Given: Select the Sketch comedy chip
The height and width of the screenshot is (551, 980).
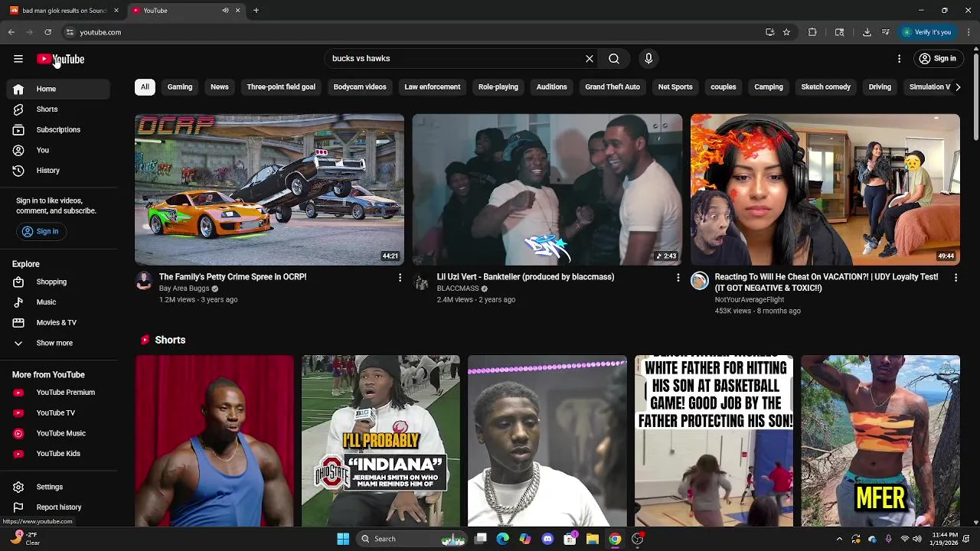Looking at the screenshot, I should click(826, 87).
